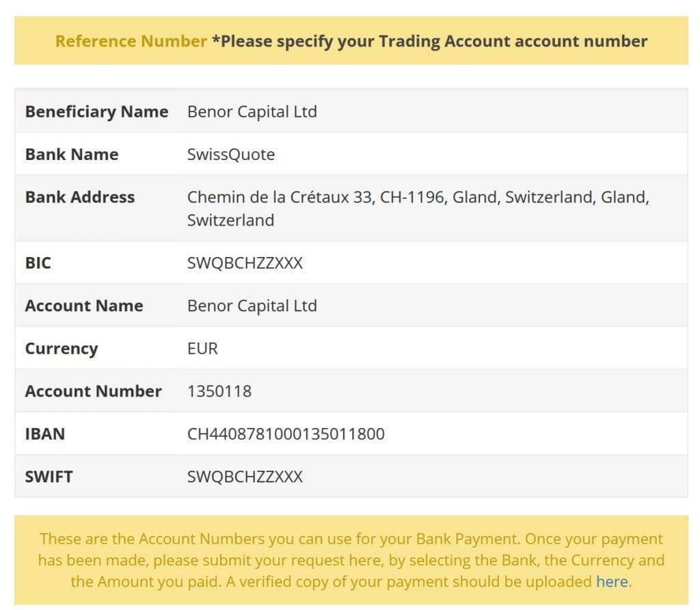Click the Beneficiary Name row label
The height and width of the screenshot is (610, 700).
tap(96, 111)
